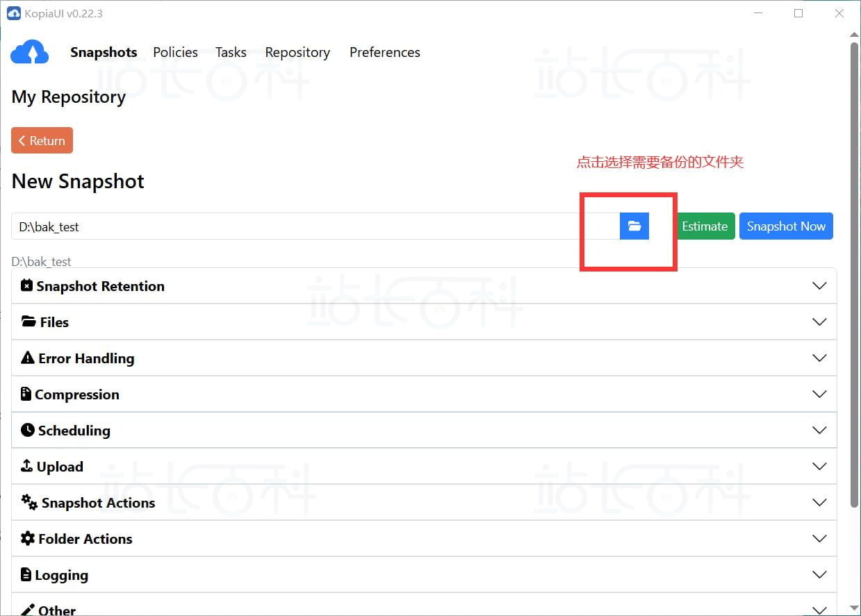861x616 pixels.
Task: Click the folder browse icon button
Action: [x=634, y=226]
